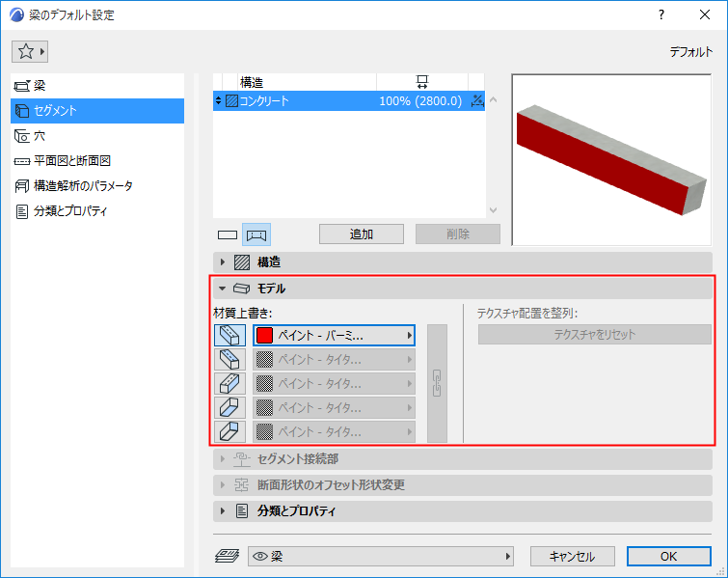Expand the セグメント接続部 panel
The width and height of the screenshot is (728, 578).
click(x=463, y=459)
